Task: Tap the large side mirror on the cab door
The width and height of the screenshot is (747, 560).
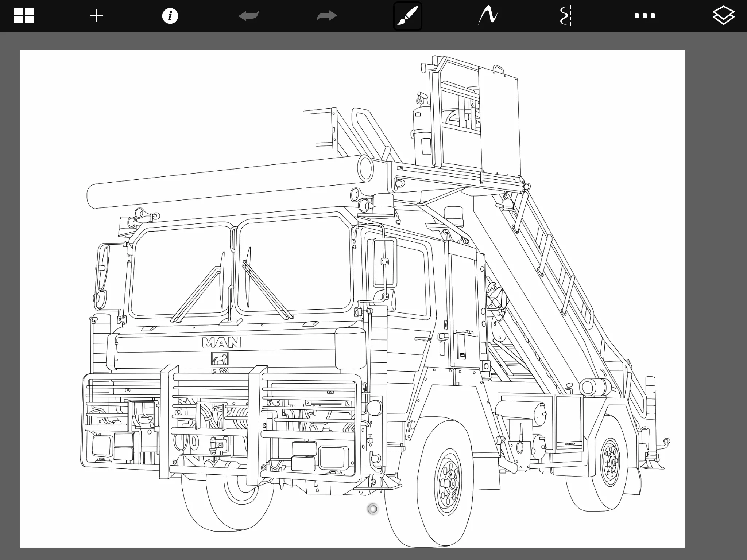Action: tap(385, 262)
